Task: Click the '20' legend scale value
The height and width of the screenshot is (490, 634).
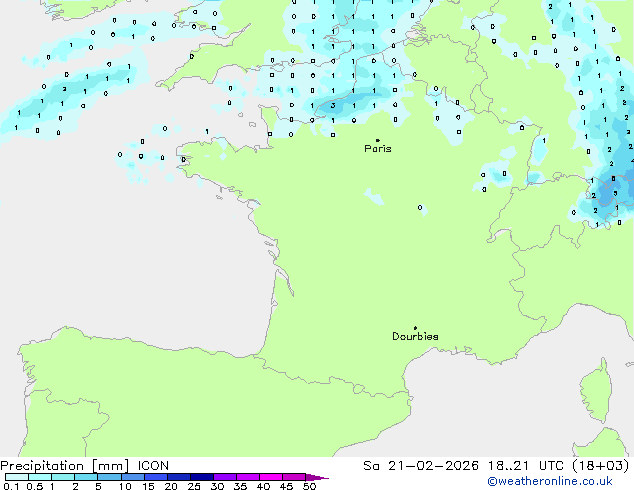Action: click(x=171, y=486)
